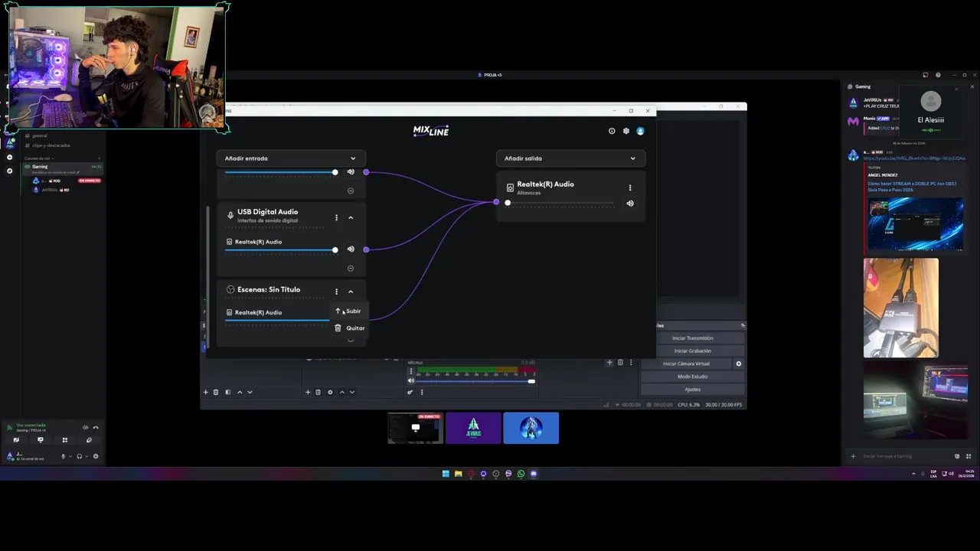980x551 pixels.
Task: Open the MixLine user account icon
Action: [x=640, y=131]
